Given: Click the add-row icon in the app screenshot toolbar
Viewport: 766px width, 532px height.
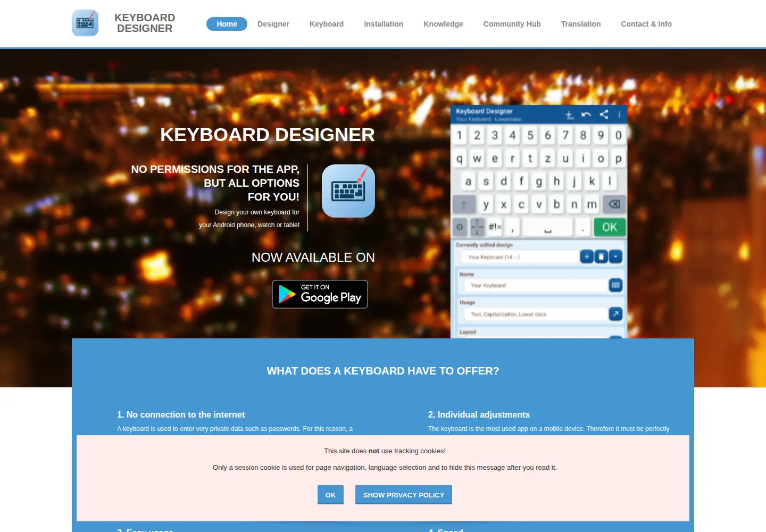Looking at the screenshot, I should tap(569, 114).
